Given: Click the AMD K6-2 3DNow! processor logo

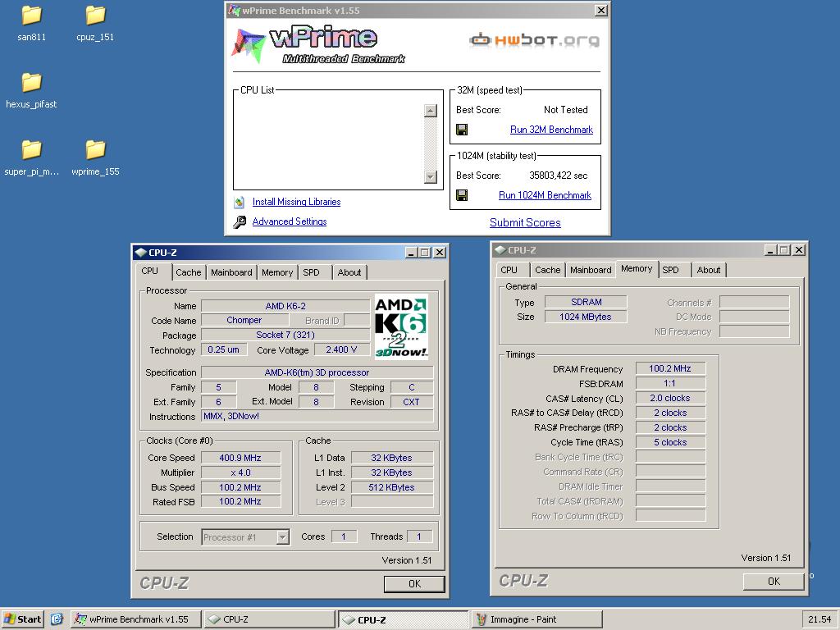Looking at the screenshot, I should click(x=400, y=327).
